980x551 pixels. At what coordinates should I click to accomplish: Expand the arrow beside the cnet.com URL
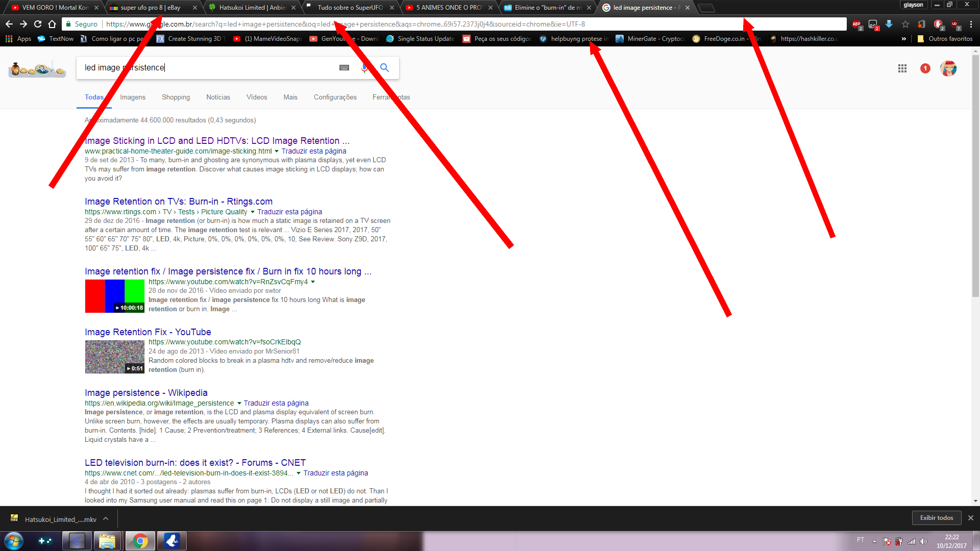tap(299, 473)
